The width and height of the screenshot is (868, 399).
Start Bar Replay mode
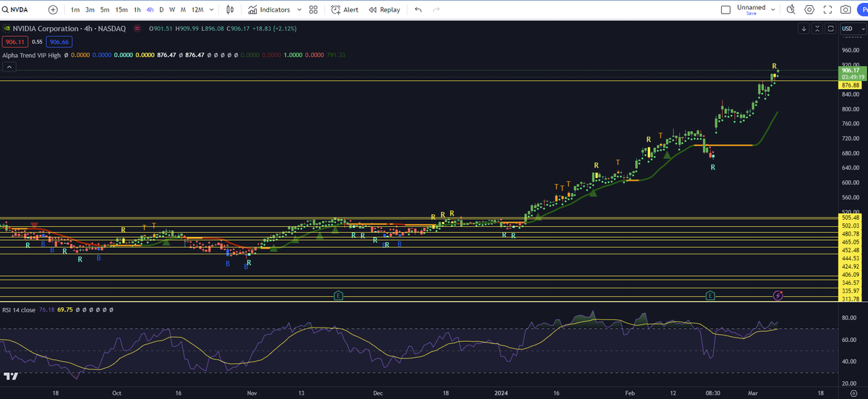pyautogui.click(x=384, y=10)
